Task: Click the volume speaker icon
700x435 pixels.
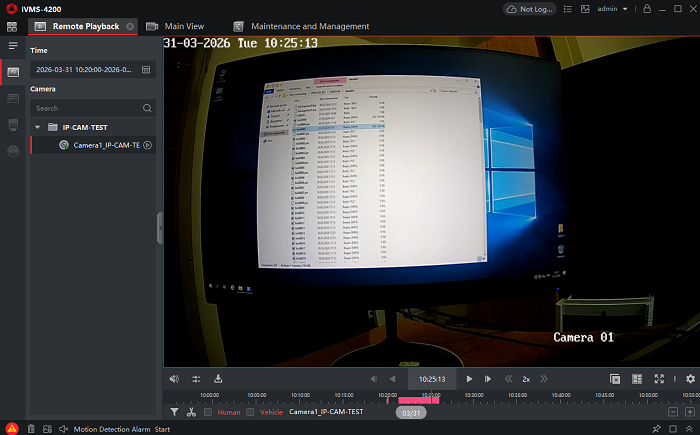Action: [174, 379]
